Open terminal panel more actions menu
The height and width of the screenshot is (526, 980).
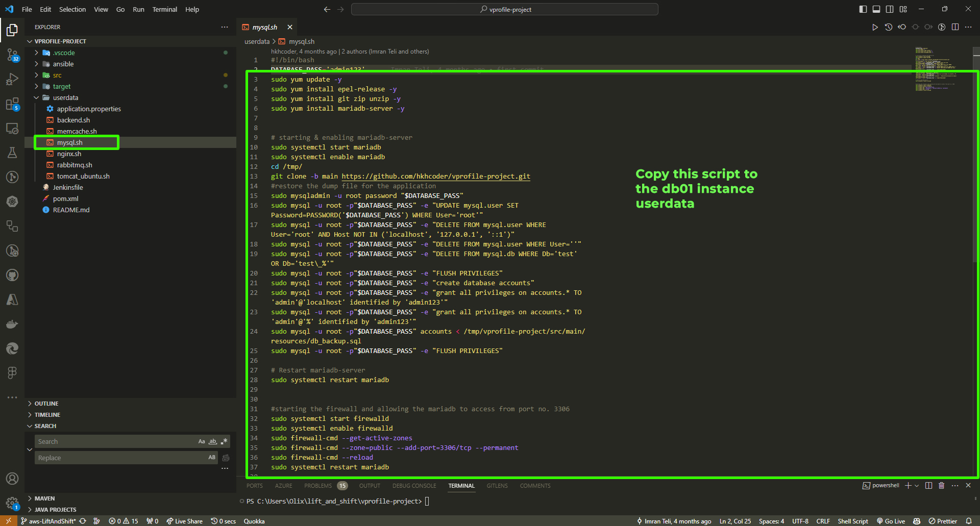[x=955, y=485]
